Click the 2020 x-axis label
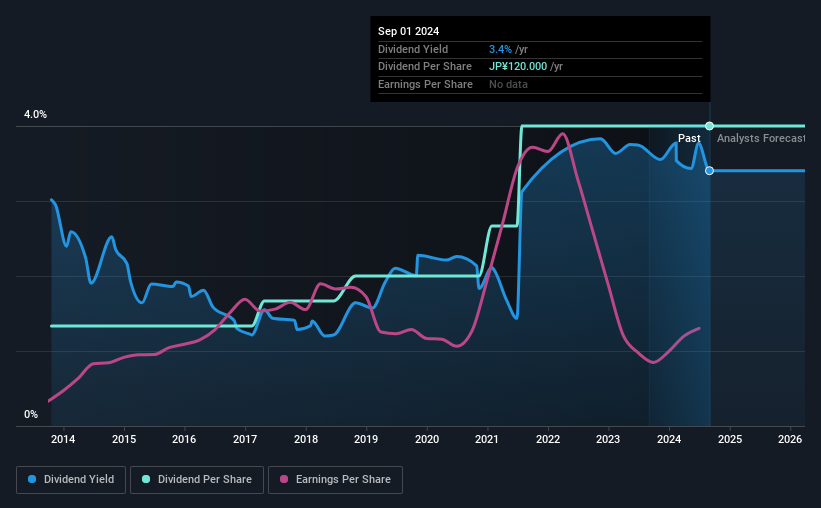The width and height of the screenshot is (821, 508). coord(427,439)
